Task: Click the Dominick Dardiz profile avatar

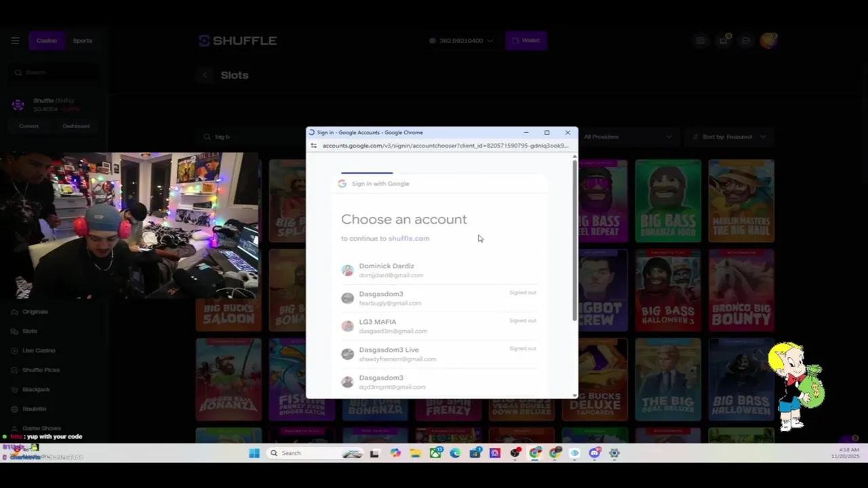Action: coord(347,270)
